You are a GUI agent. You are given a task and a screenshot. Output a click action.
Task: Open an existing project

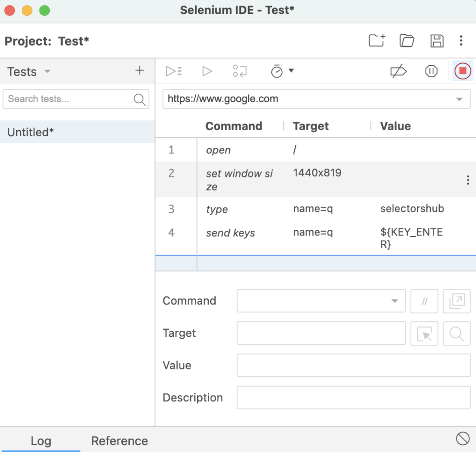407,41
